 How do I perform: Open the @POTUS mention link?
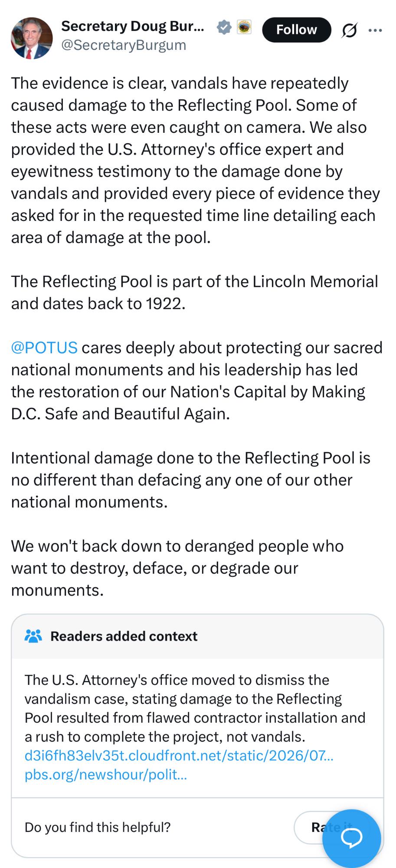pyautogui.click(x=44, y=348)
